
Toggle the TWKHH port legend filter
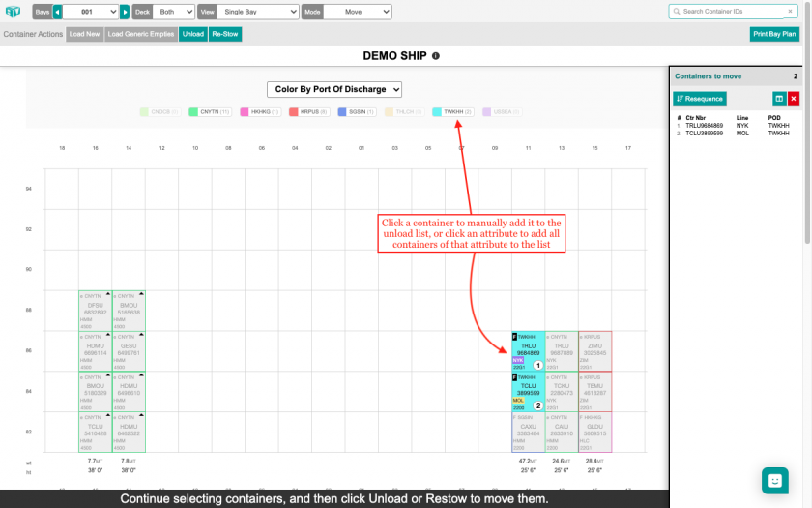pyautogui.click(x=453, y=112)
